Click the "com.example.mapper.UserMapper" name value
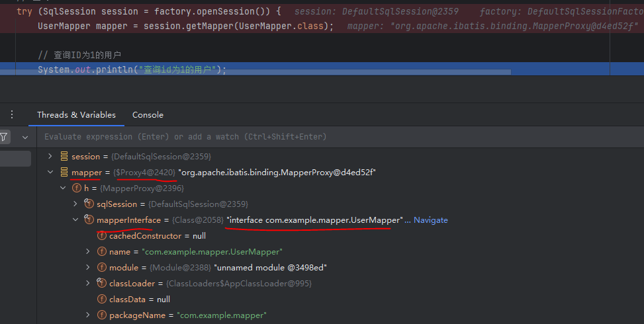This screenshot has width=644, height=324. tap(212, 252)
